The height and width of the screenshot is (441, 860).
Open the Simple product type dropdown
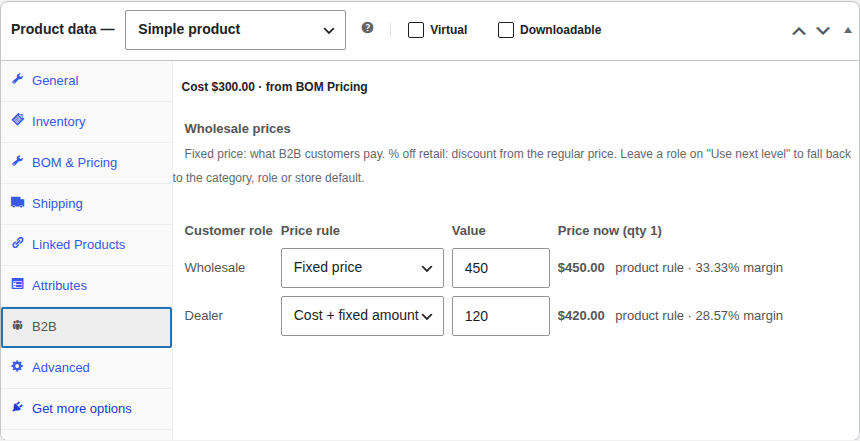[235, 30]
